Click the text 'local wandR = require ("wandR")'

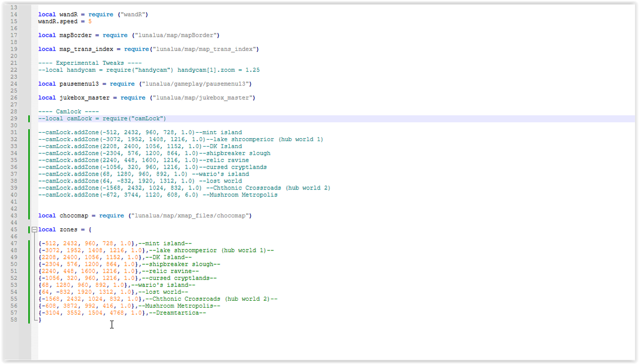pyautogui.click(x=93, y=14)
